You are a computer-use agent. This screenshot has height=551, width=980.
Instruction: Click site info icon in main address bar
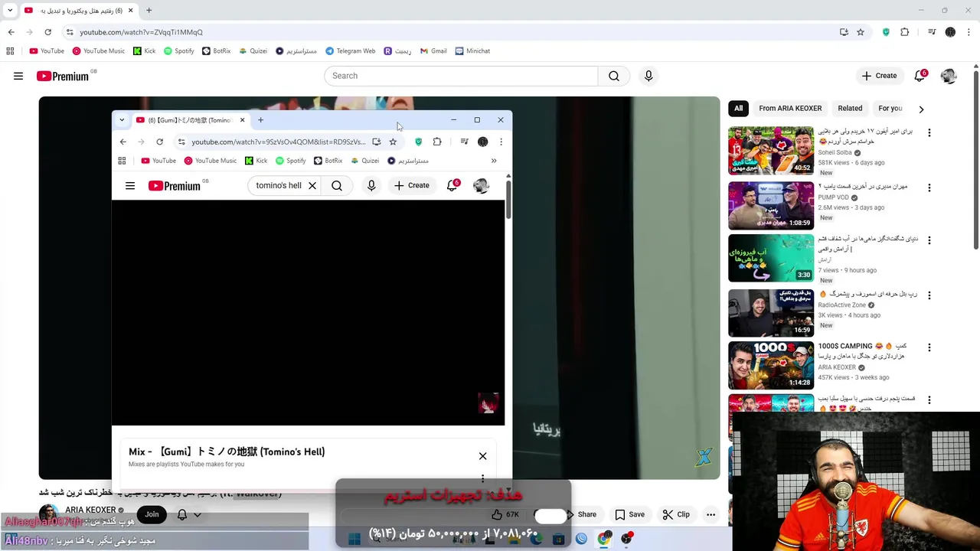(70, 32)
